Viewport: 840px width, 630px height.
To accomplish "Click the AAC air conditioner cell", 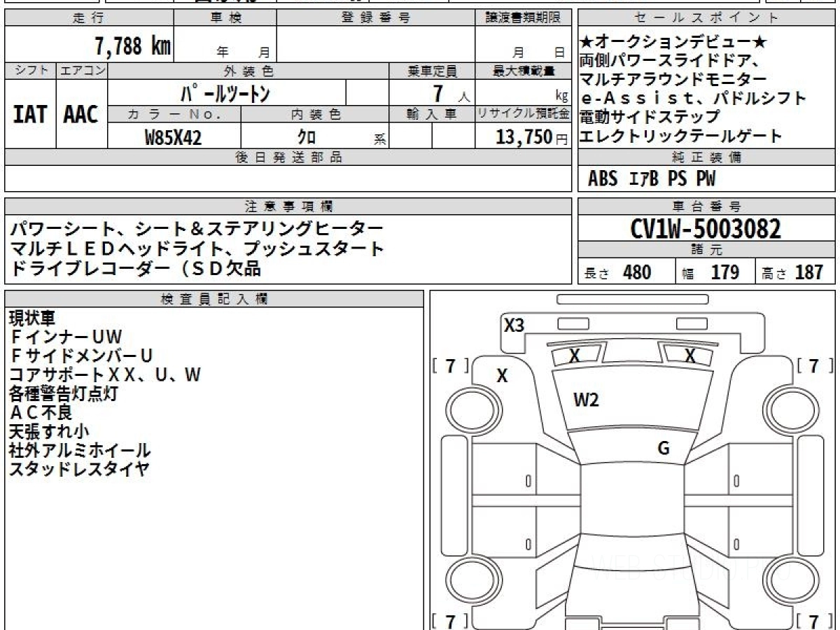I will (x=81, y=115).
